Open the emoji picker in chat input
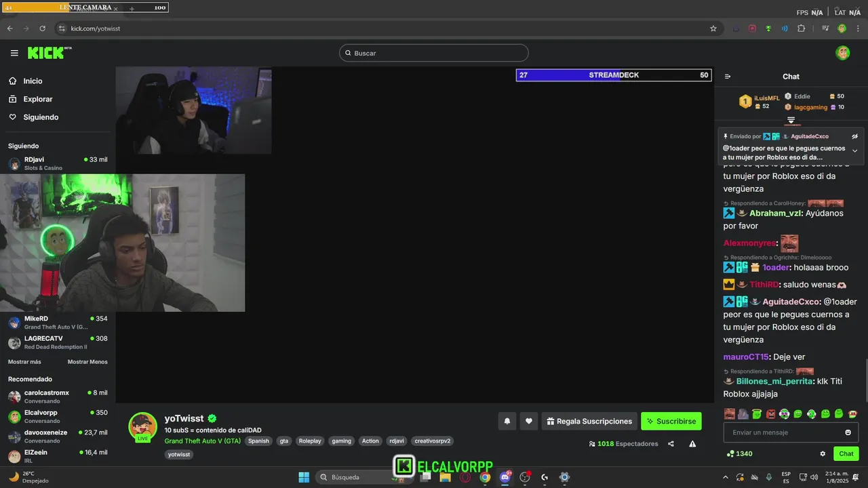The height and width of the screenshot is (488, 868). (x=848, y=432)
